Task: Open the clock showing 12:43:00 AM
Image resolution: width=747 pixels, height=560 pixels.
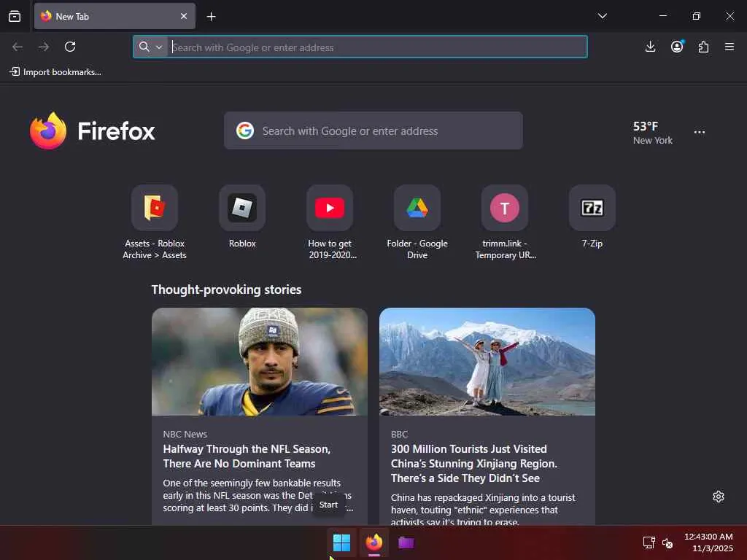Action: pyautogui.click(x=708, y=542)
